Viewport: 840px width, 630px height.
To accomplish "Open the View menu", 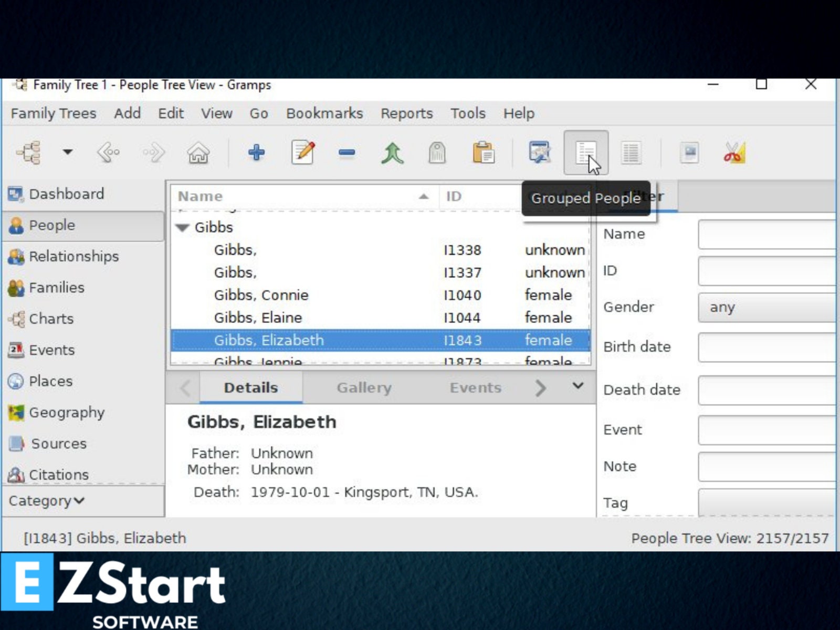I will point(217,113).
